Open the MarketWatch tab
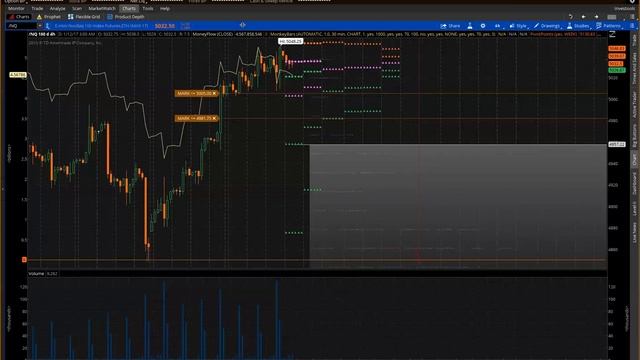 tap(102, 9)
